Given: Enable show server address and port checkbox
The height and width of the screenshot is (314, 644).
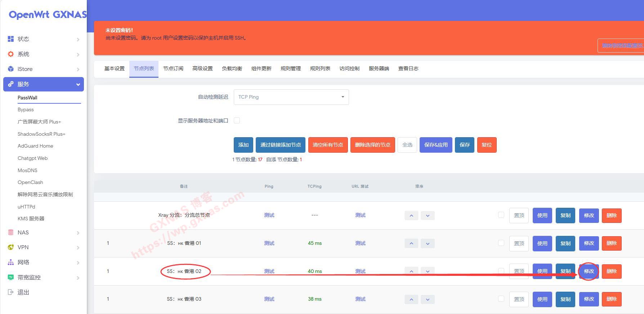Looking at the screenshot, I should 237,121.
